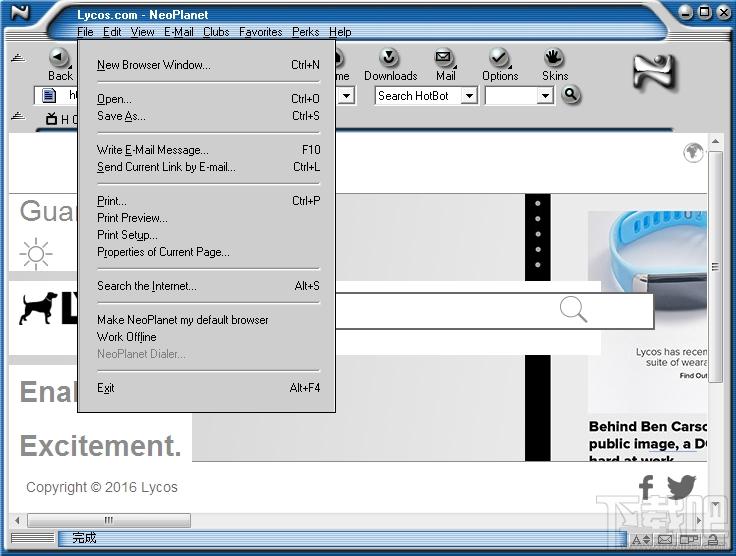Image resolution: width=736 pixels, height=556 pixels.
Task: Click the Lycos page search magnifier icon
Action: tap(573, 309)
